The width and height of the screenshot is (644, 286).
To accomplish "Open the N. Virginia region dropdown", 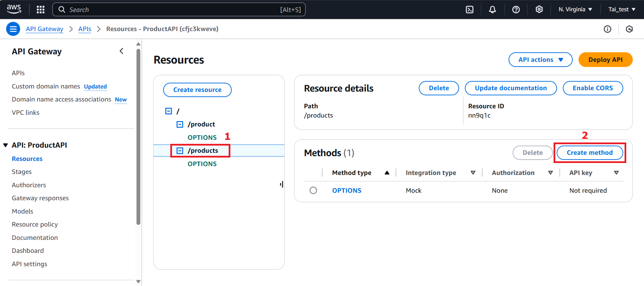I will (x=575, y=10).
